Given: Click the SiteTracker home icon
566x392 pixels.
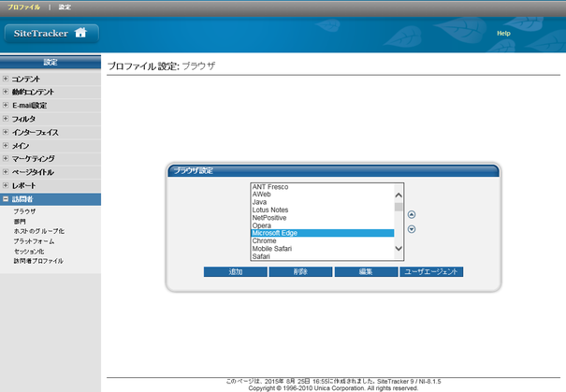Looking at the screenshot, I should click(80, 33).
